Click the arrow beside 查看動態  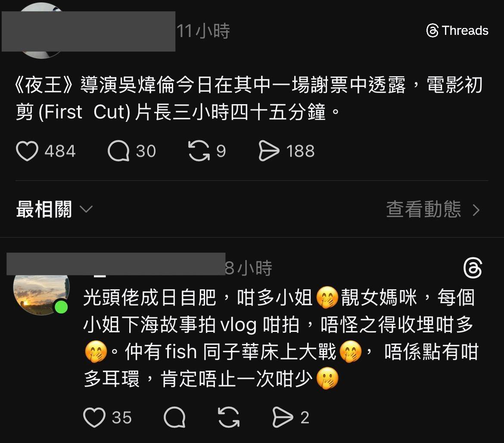point(476,210)
